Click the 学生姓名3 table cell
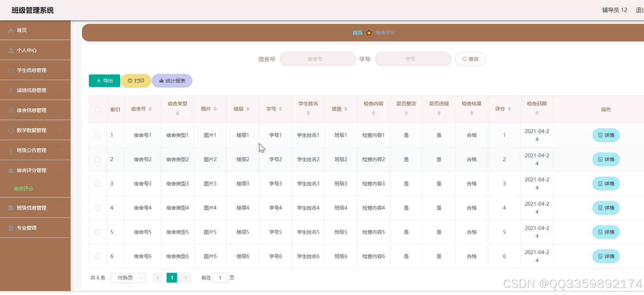Viewport: 644px width, 295px height. tap(308, 184)
